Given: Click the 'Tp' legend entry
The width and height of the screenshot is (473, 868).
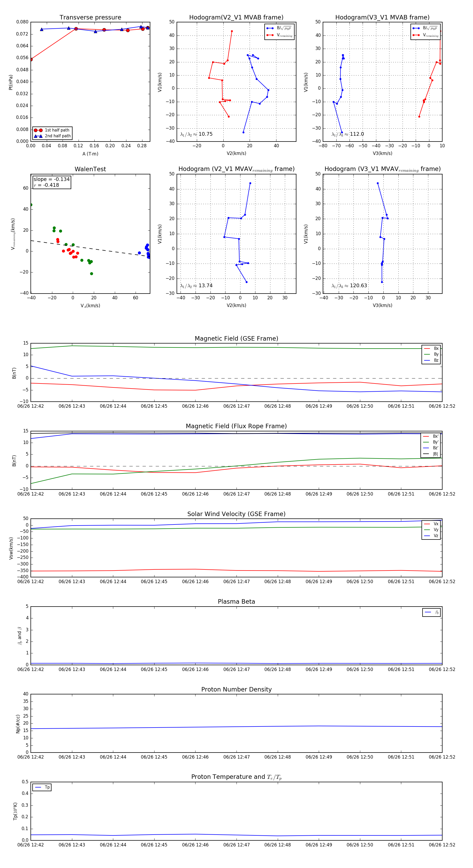Looking at the screenshot, I should click(x=42, y=788).
